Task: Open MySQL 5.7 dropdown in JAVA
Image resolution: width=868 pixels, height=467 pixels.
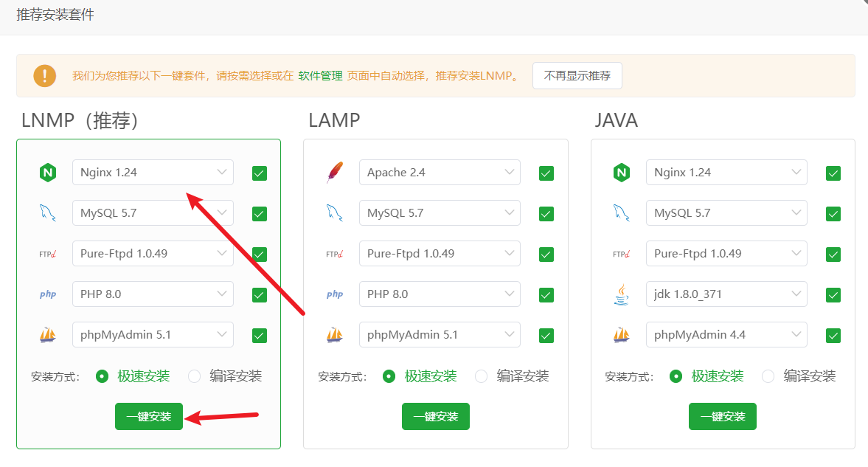Action: [x=726, y=212]
